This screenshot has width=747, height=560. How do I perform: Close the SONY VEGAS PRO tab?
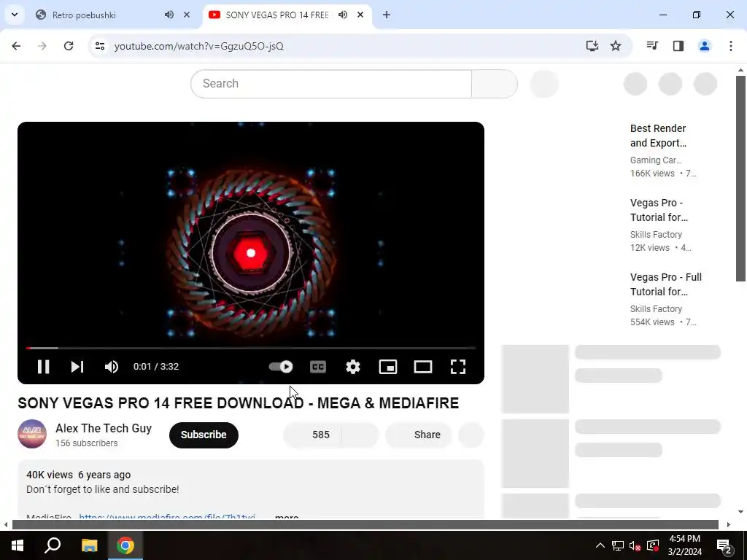(x=360, y=15)
